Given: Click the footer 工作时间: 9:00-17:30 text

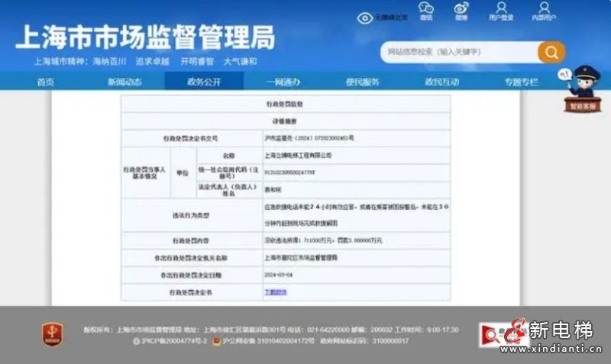Looking at the screenshot, I should click(427, 330).
